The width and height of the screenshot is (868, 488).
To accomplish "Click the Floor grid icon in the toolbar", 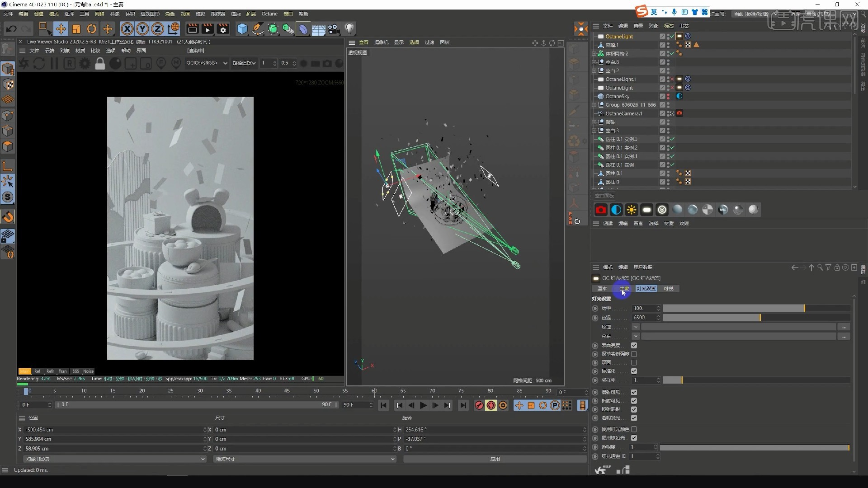I will coord(318,29).
